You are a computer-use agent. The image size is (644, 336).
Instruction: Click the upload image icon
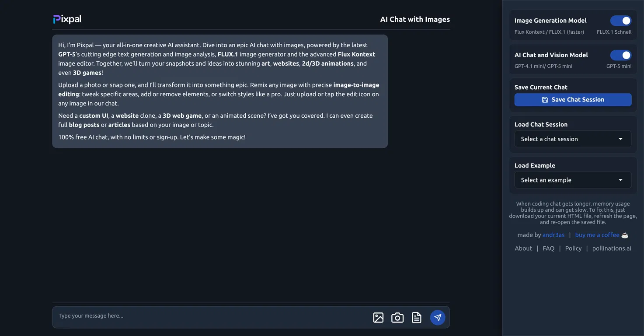tap(378, 318)
